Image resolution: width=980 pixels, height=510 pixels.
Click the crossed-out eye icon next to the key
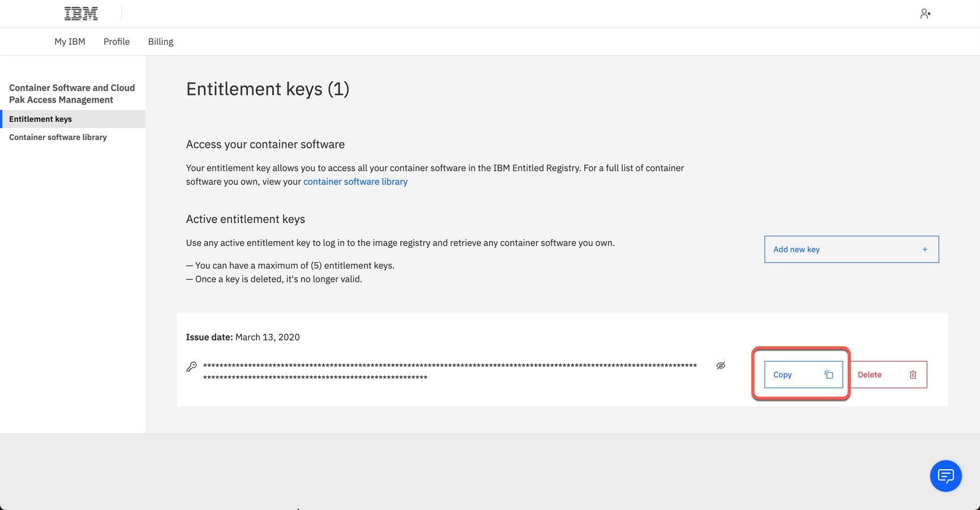coord(720,365)
